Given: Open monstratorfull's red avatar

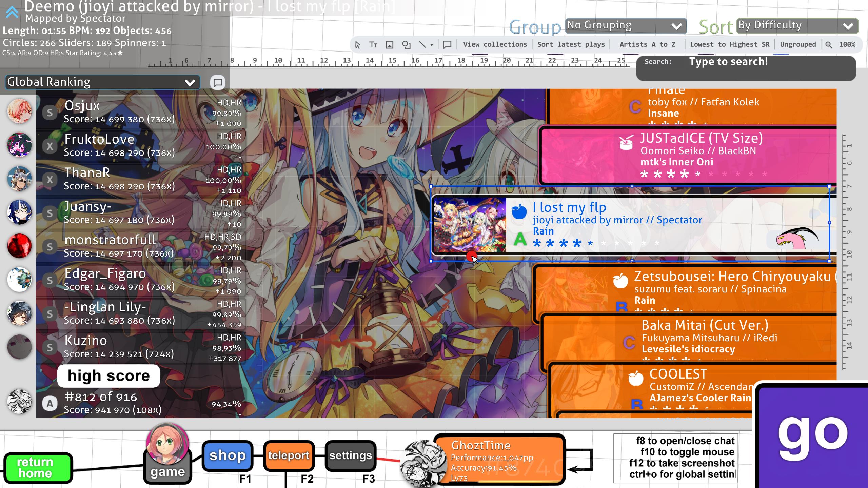Looking at the screenshot, I should tap(20, 245).
